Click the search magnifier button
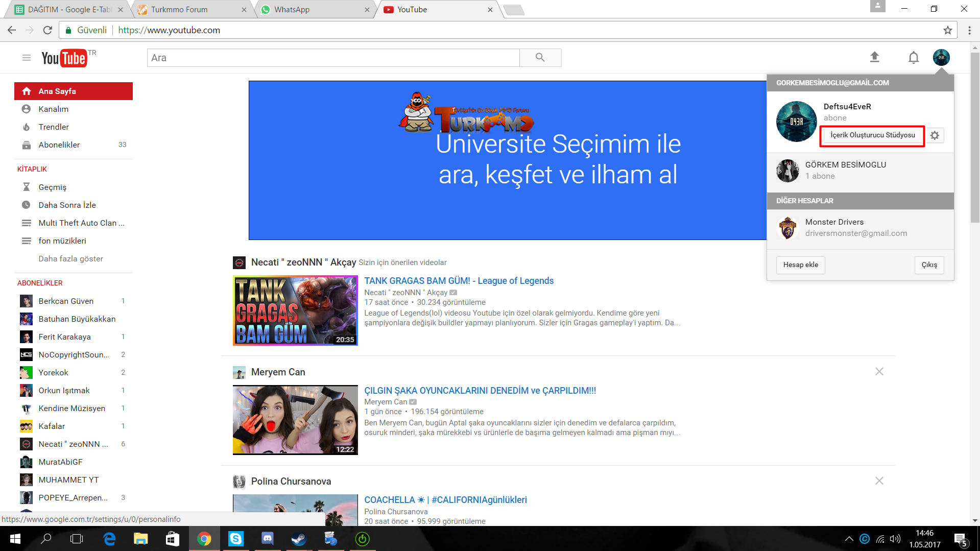 click(x=540, y=58)
